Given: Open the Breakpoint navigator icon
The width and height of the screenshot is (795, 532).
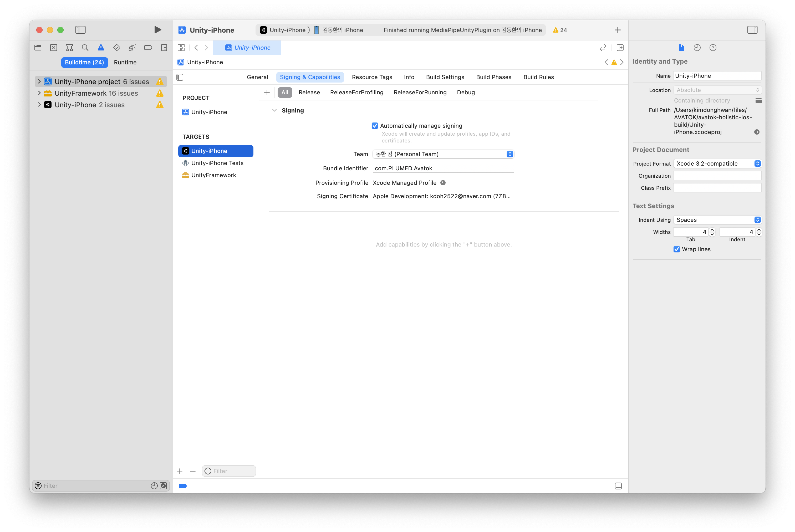Looking at the screenshot, I should click(148, 48).
